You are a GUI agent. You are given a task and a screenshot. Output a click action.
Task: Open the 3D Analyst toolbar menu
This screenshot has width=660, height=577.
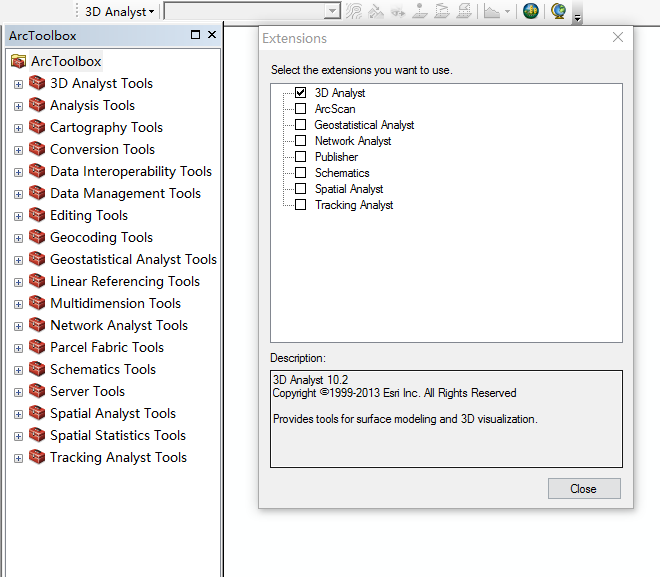120,11
